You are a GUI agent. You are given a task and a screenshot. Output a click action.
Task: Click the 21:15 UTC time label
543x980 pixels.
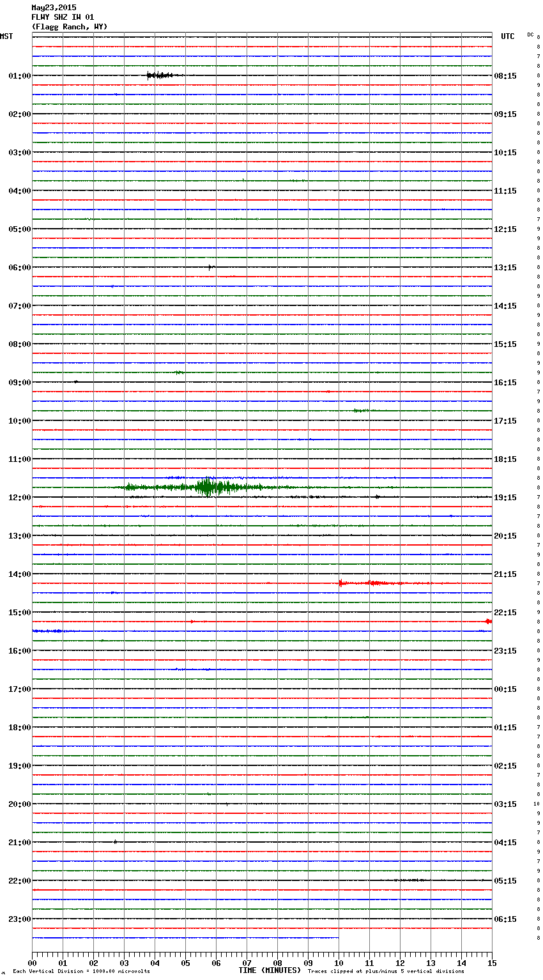(505, 574)
